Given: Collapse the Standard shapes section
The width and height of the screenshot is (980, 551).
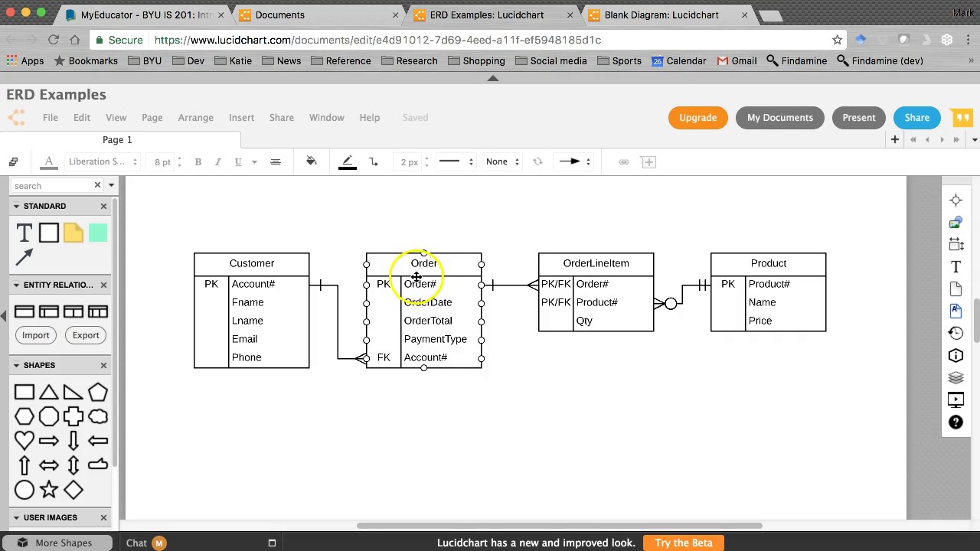Looking at the screenshot, I should coord(16,206).
